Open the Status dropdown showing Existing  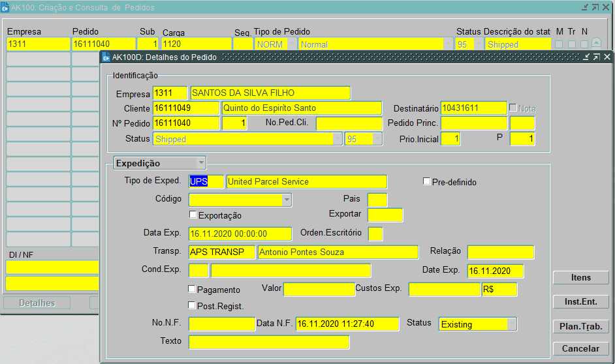[512, 324]
